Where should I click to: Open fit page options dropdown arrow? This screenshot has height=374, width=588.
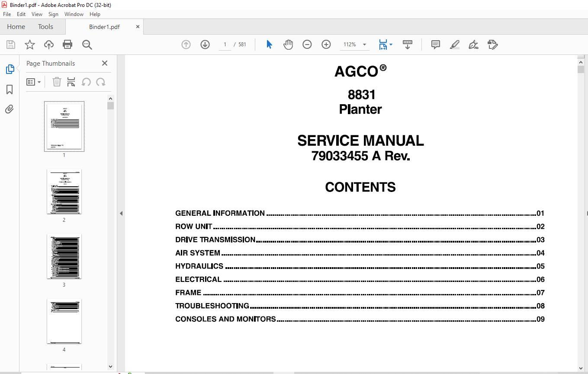pyautogui.click(x=391, y=45)
